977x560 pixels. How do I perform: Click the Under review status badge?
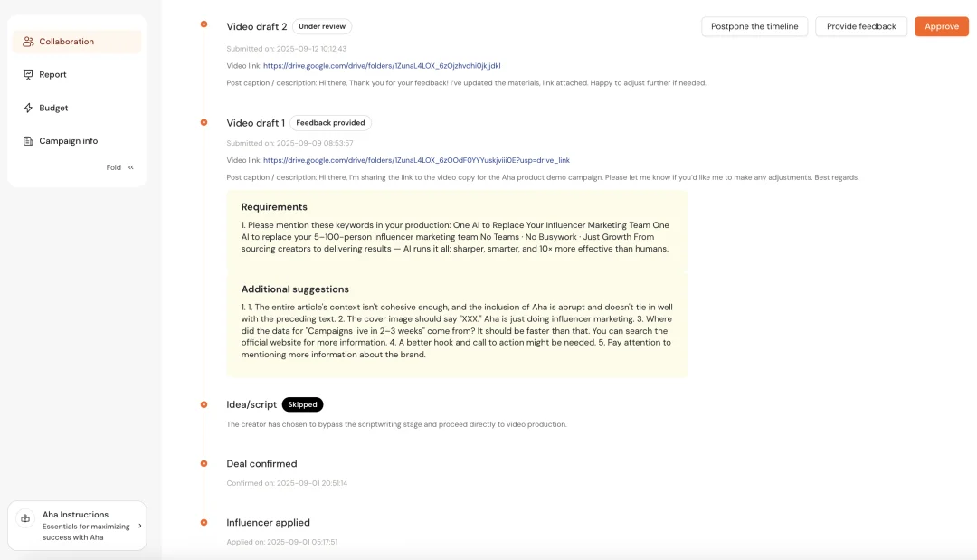(322, 27)
